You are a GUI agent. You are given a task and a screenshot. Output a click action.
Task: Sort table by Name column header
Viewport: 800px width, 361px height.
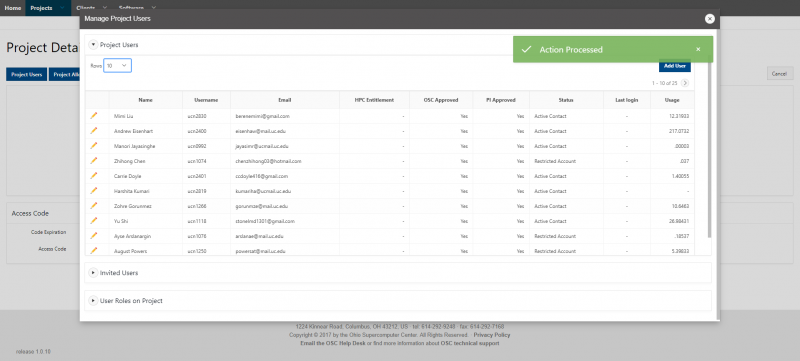tap(145, 100)
